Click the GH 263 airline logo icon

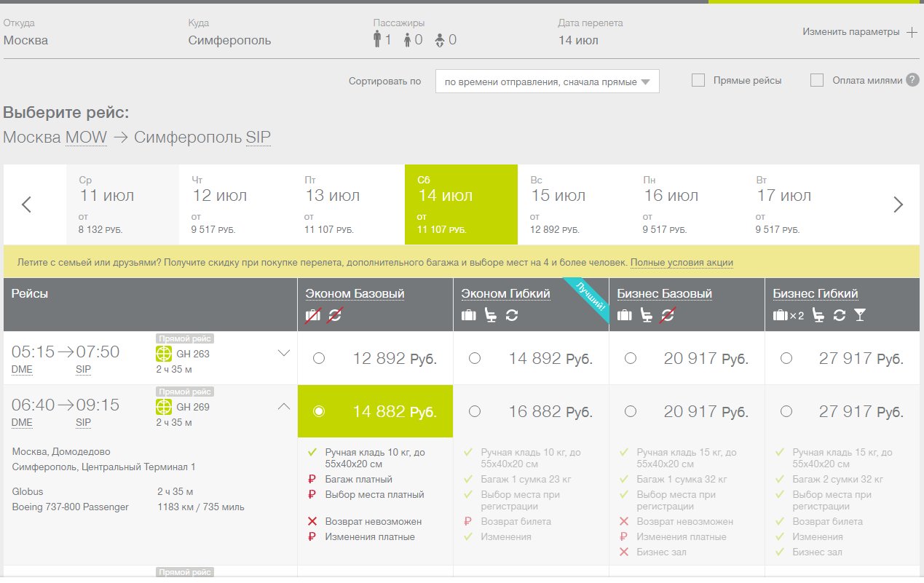coord(164,354)
